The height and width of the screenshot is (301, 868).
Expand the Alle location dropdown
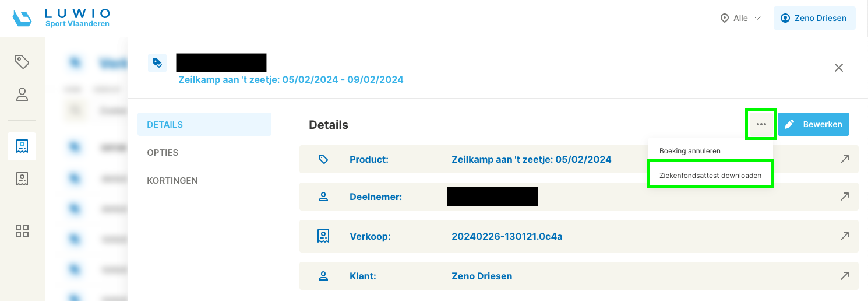tap(741, 18)
